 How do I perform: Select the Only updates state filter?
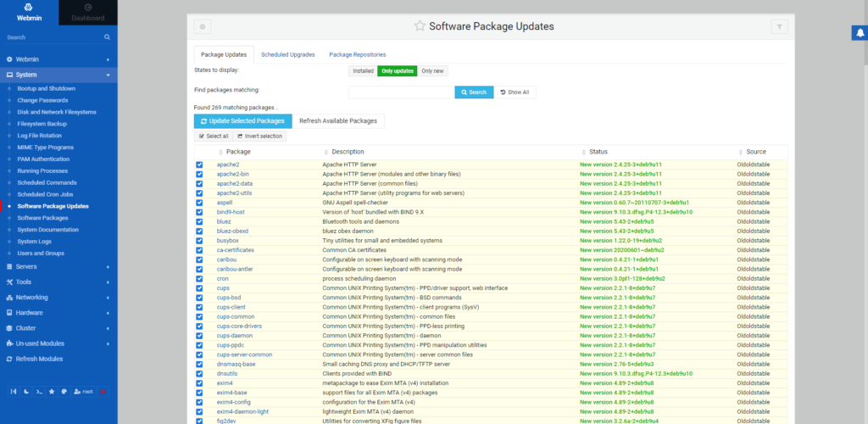pos(398,71)
